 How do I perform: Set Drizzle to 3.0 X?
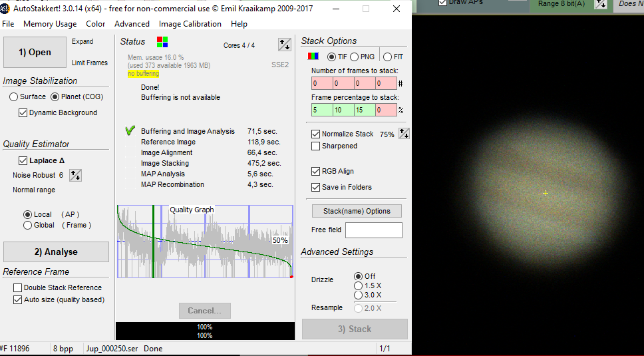(x=358, y=295)
